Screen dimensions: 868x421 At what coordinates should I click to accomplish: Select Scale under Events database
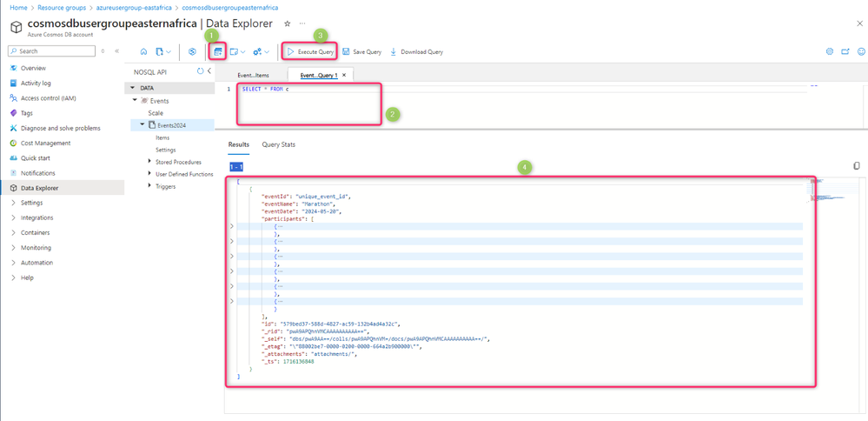coord(156,113)
